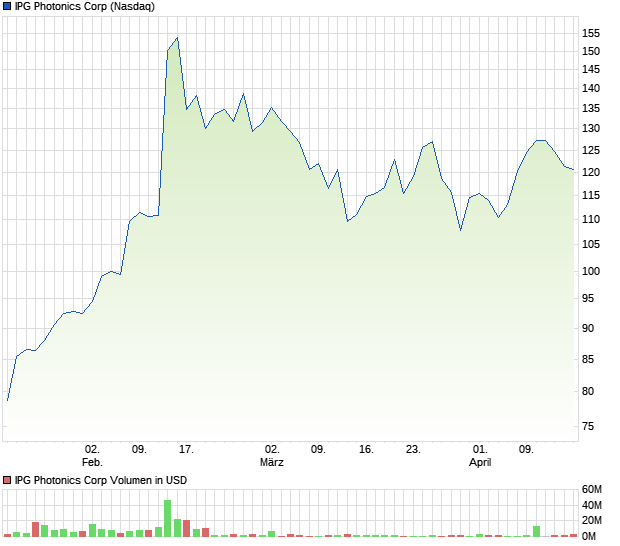The width and height of the screenshot is (620, 546).
Task: Click the 145 price axis label
Action: click(x=591, y=70)
